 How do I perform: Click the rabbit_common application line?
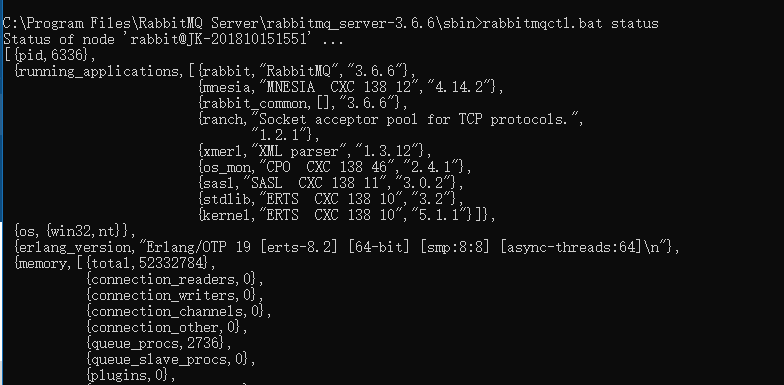pos(300,103)
